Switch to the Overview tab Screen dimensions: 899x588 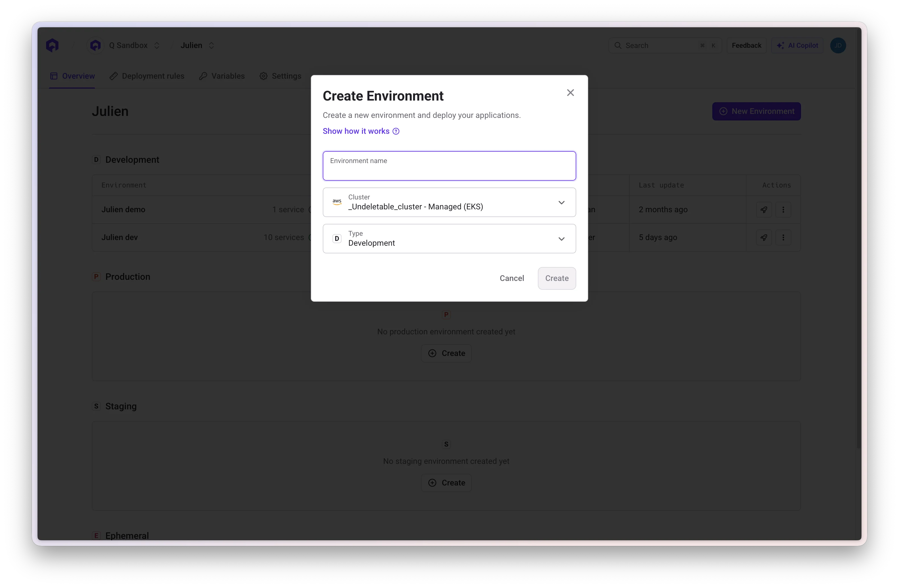click(x=72, y=76)
